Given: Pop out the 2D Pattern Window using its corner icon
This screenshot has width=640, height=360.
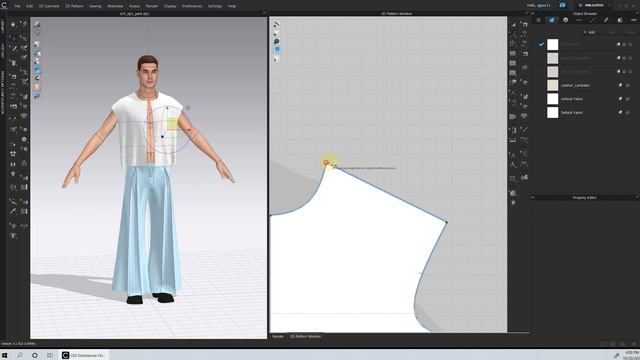Looking at the screenshot, I should (527, 13).
